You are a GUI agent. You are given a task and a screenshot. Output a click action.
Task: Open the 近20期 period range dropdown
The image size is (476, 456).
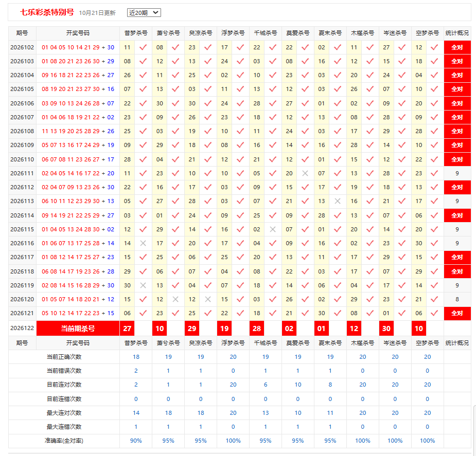(144, 13)
